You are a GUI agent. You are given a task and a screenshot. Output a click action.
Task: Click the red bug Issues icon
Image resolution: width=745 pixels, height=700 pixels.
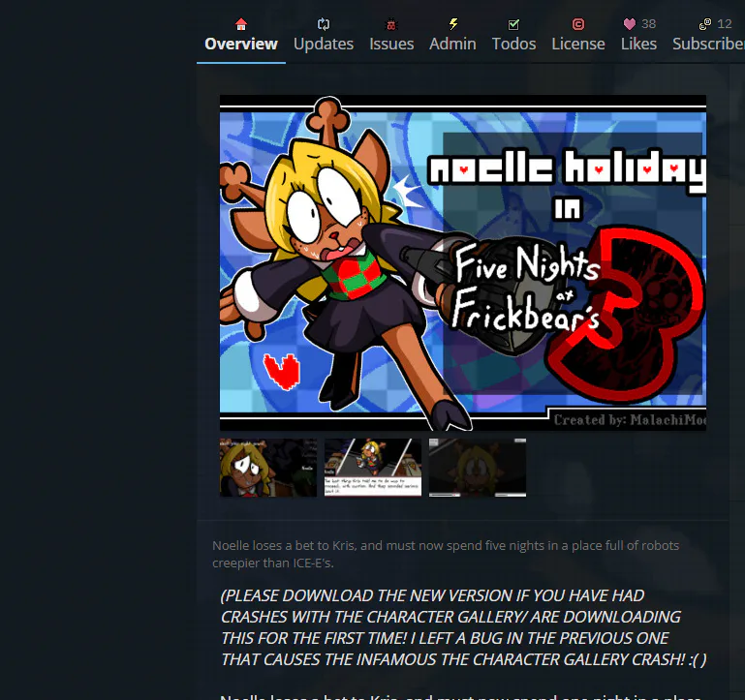(x=391, y=24)
